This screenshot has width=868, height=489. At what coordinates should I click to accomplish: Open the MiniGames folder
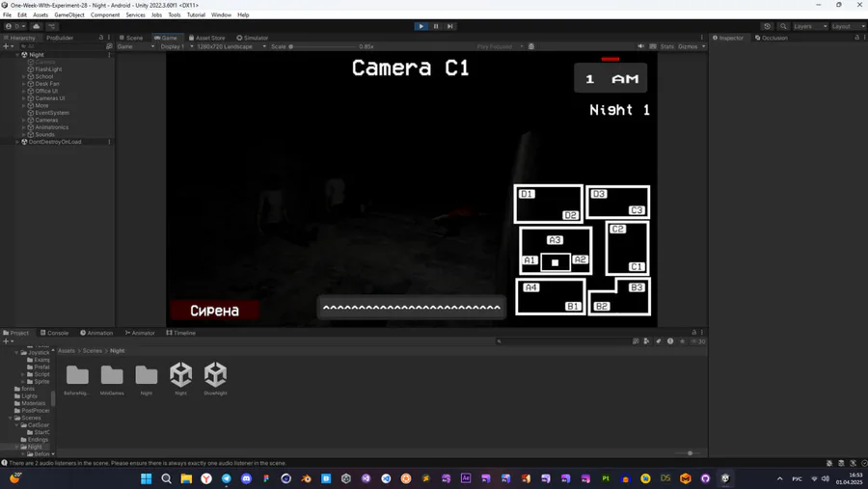tap(112, 379)
